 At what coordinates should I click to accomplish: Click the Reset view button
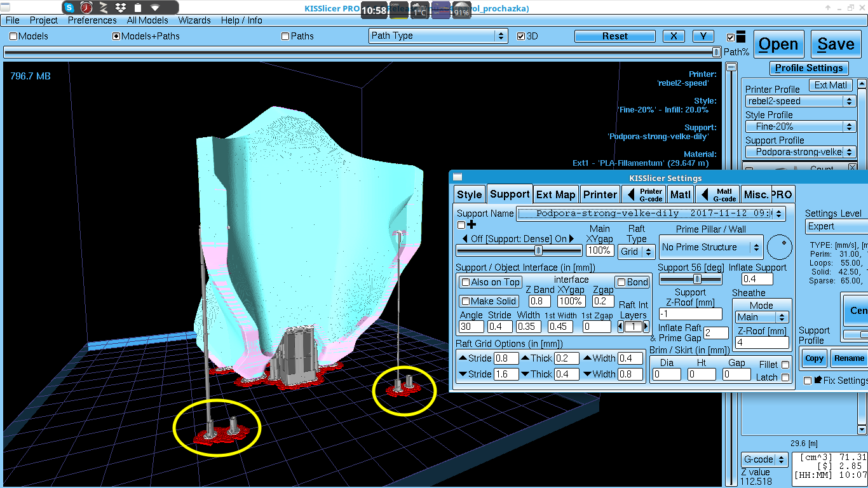point(615,36)
